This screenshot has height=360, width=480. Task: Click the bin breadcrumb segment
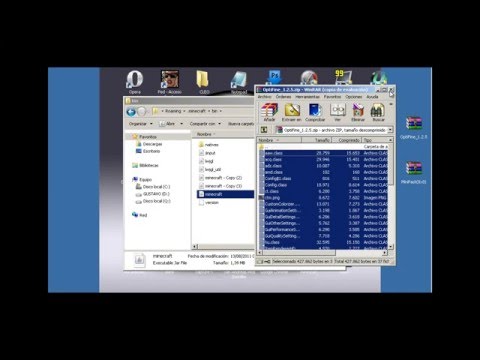[214, 111]
